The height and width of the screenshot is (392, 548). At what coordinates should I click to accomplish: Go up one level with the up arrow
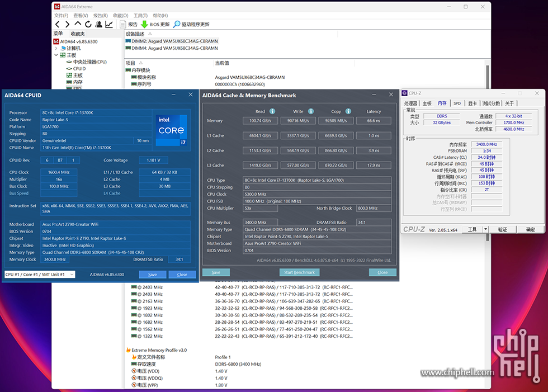(x=78, y=23)
